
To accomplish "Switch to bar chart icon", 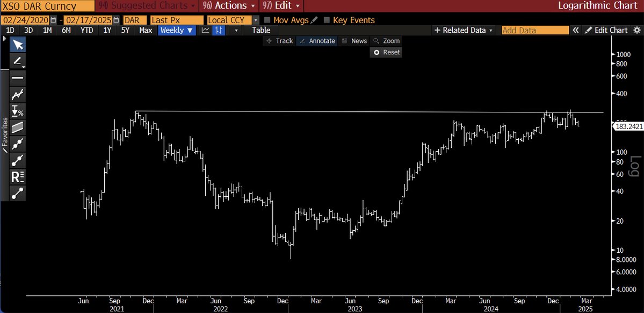I will coord(219,30).
